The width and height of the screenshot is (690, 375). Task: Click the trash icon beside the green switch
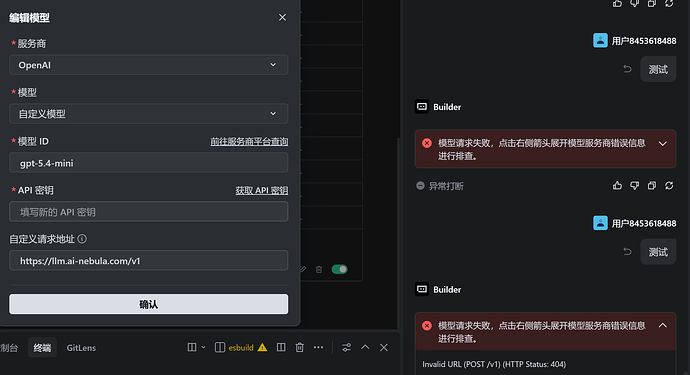click(319, 269)
